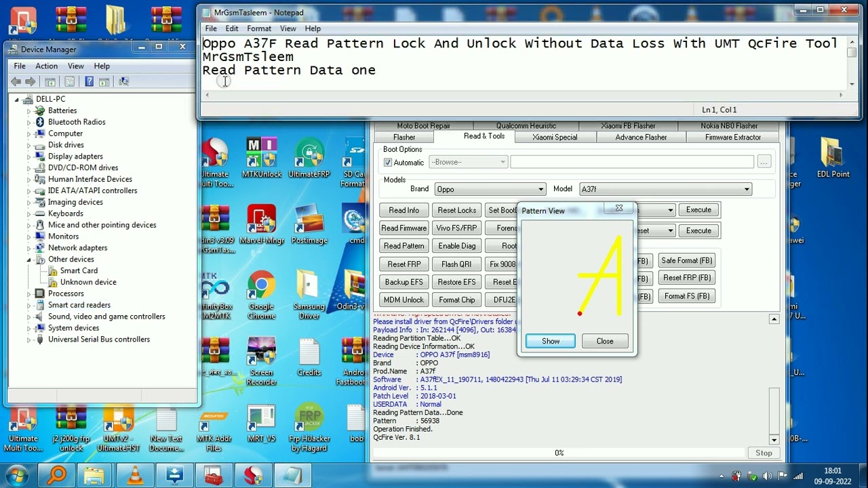Open Device Manager View menu
The width and height of the screenshot is (868, 488).
coord(75,66)
